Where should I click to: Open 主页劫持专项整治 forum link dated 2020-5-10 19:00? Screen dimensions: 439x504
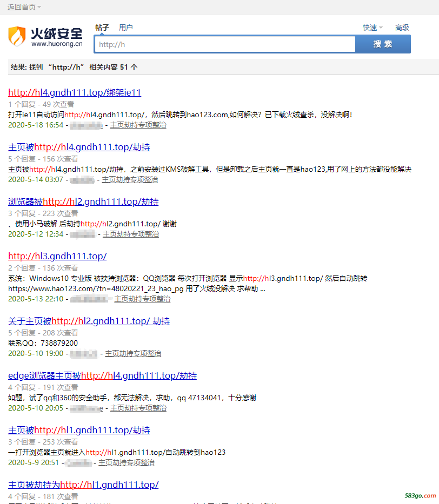pyautogui.click(x=133, y=354)
